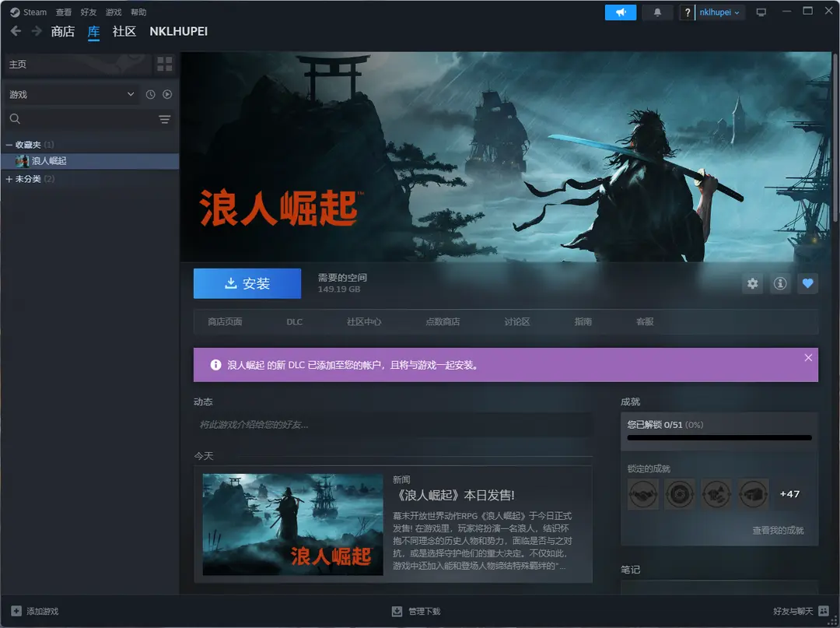
Task: Click the Steam logo menu
Action: tap(28, 12)
